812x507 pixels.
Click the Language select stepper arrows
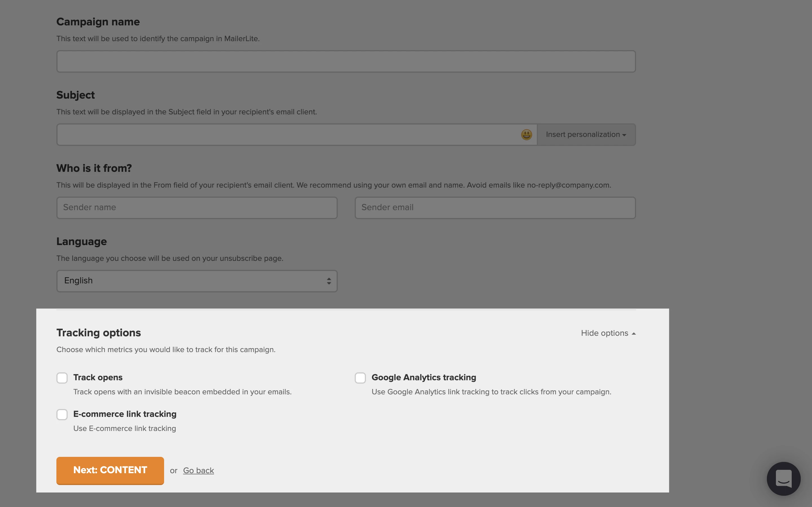coord(329,281)
